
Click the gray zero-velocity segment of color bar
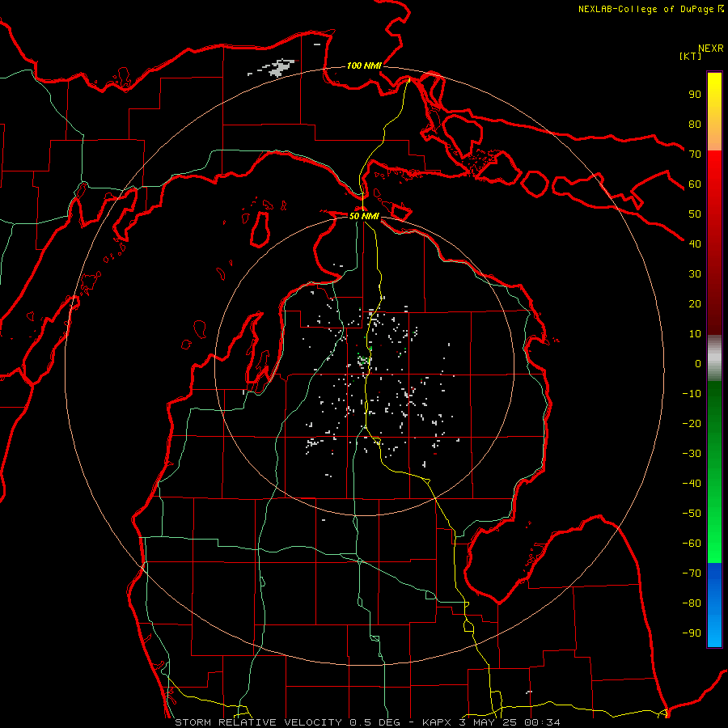[x=714, y=358]
